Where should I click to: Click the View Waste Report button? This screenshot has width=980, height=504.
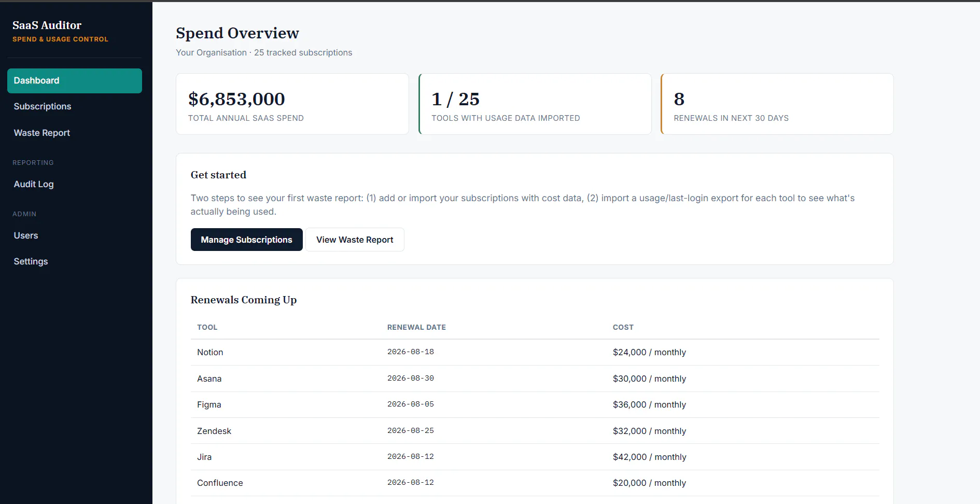pos(355,240)
